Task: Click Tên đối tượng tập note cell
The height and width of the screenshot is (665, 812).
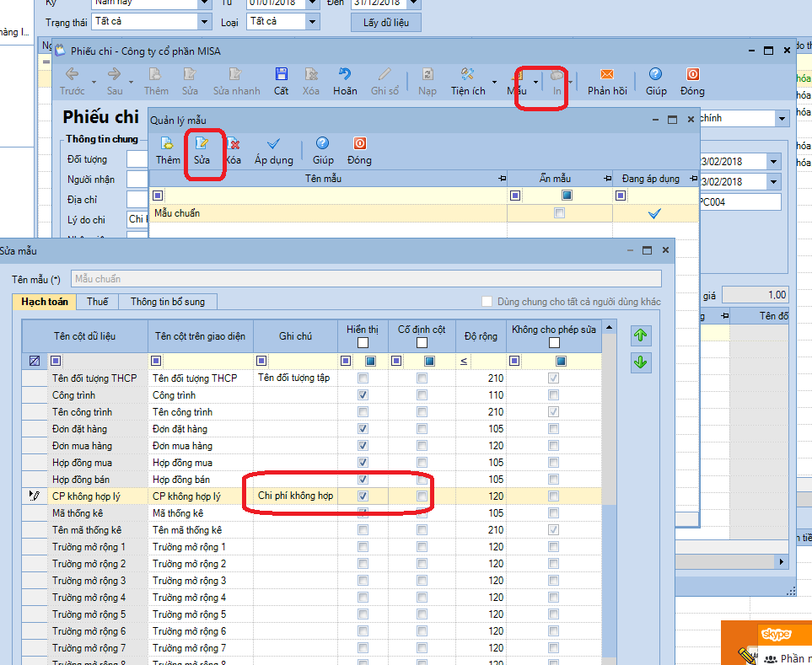Action: point(295,378)
